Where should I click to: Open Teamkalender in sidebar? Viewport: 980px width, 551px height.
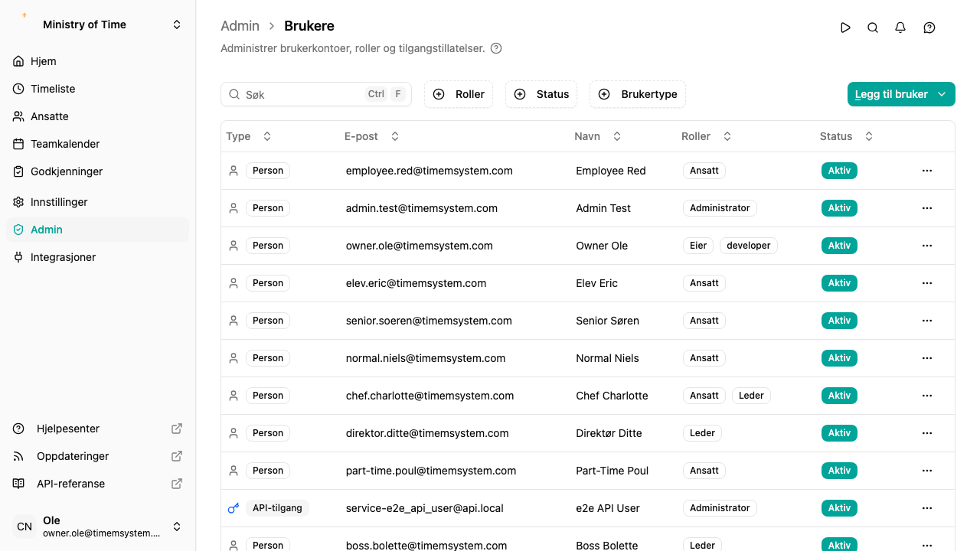(x=98, y=144)
